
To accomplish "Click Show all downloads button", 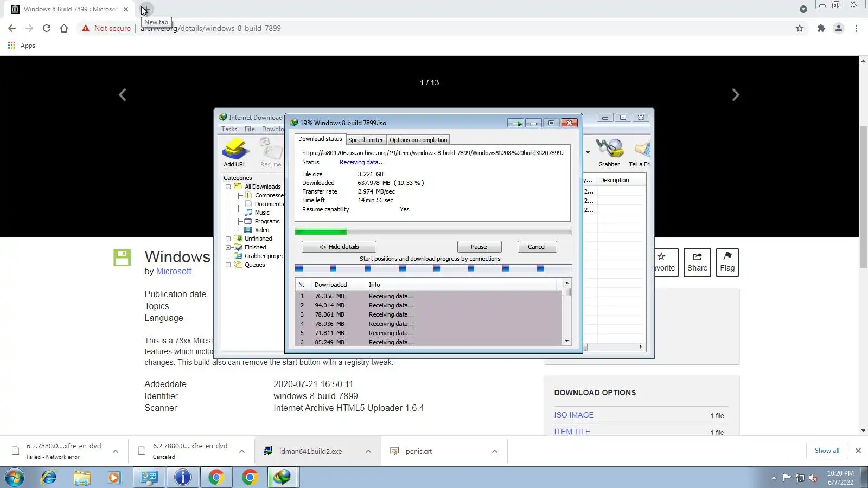I will click(x=827, y=451).
